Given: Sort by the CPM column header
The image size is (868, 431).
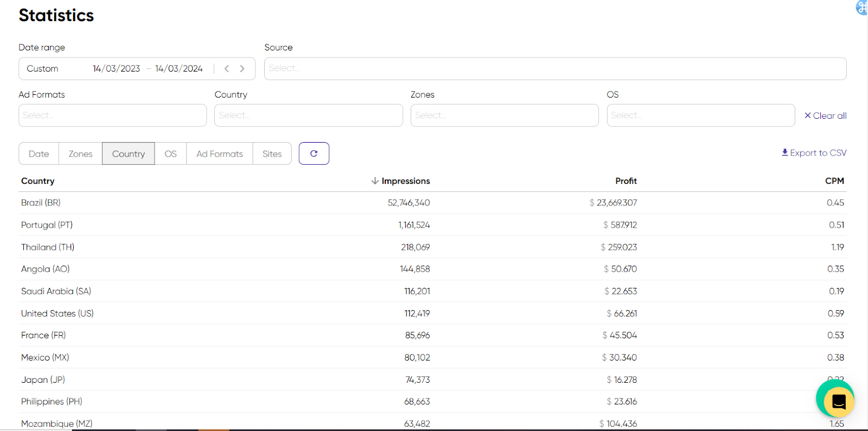Looking at the screenshot, I should 834,181.
